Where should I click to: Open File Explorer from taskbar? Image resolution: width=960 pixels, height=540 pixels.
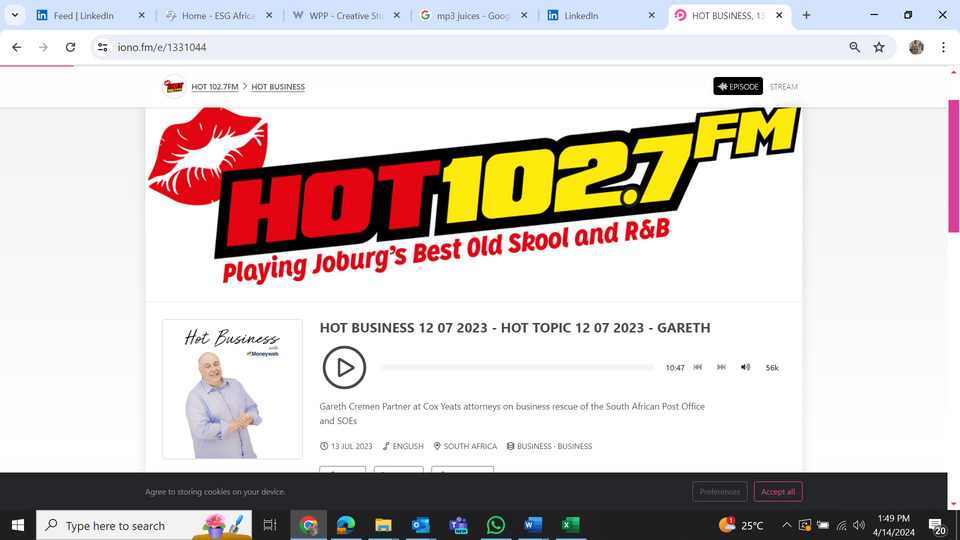(x=383, y=525)
